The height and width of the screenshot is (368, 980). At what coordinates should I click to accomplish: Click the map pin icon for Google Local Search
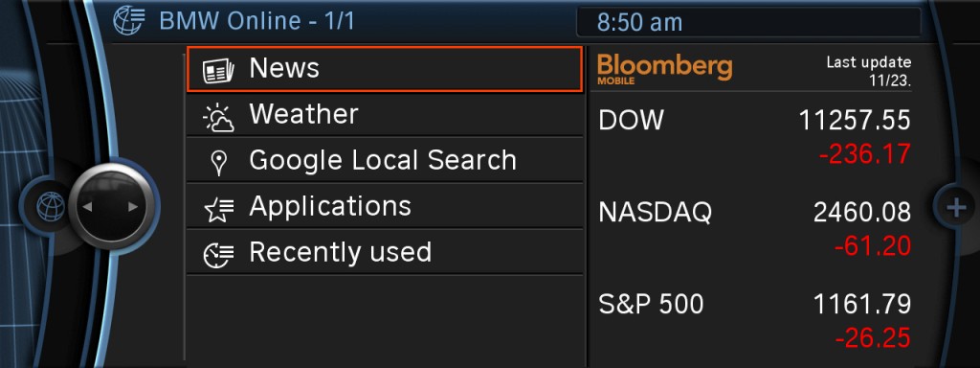pyautogui.click(x=218, y=163)
